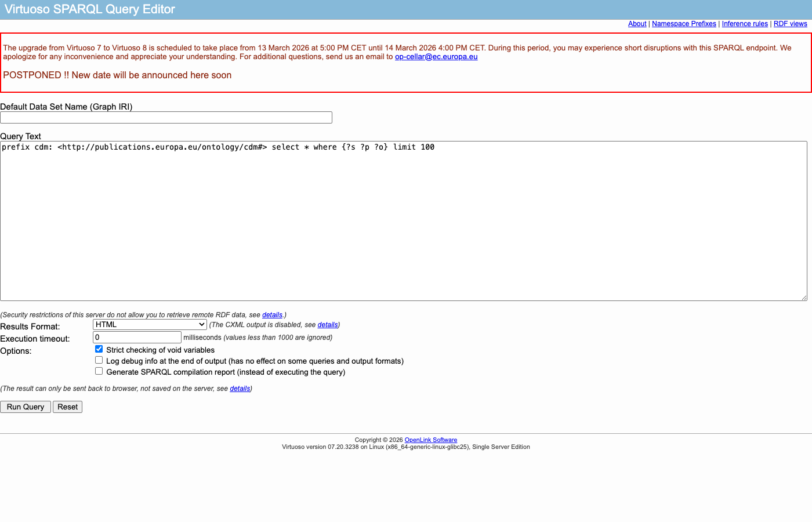This screenshot has height=522, width=812.
Task: Focus the Default Data Set Name field
Action: [x=166, y=118]
